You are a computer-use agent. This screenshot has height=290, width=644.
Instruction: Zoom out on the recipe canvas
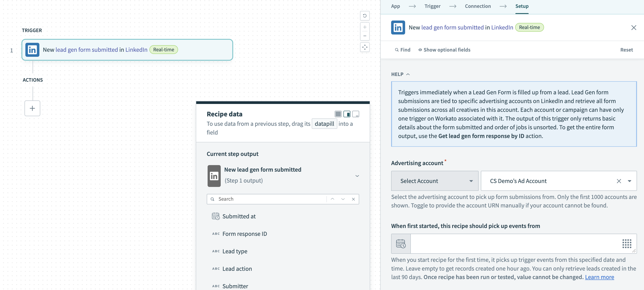click(364, 36)
